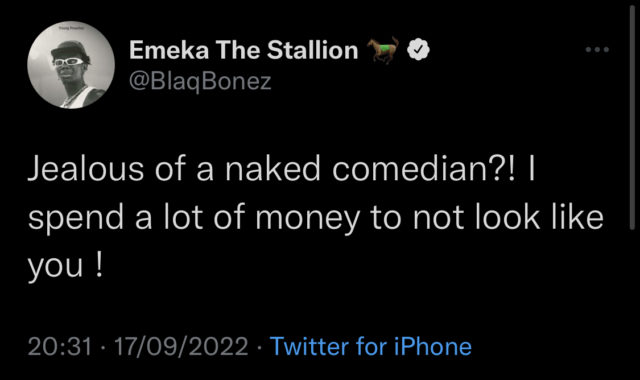Open the Twitter for iPhone source link
This screenshot has width=640, height=380.
tap(371, 347)
